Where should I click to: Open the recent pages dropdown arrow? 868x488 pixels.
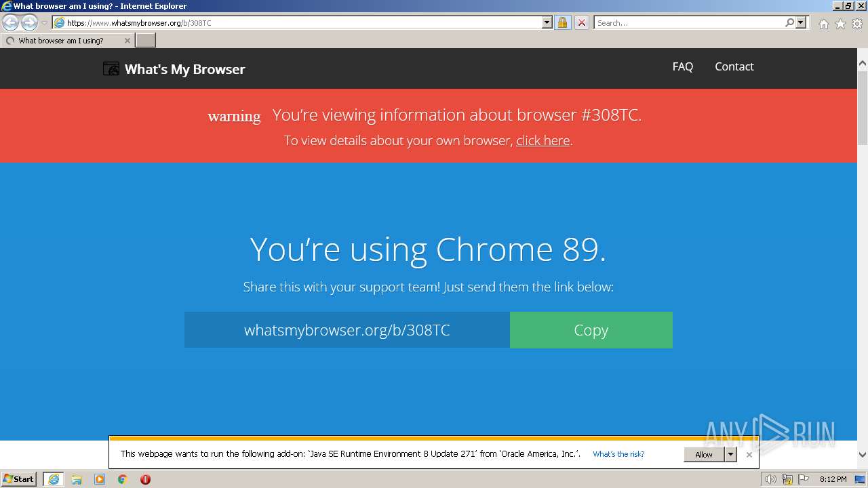[44, 23]
